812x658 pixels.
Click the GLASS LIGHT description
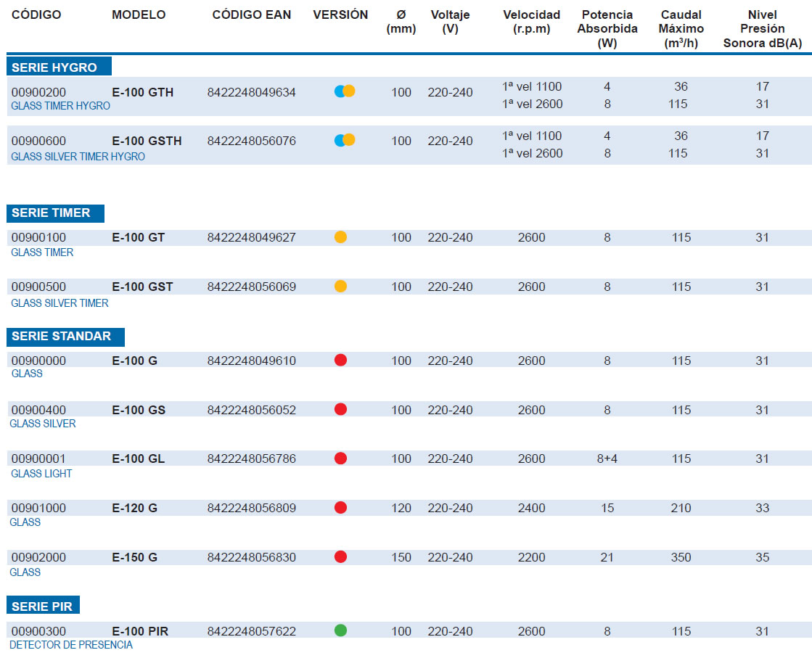41,474
